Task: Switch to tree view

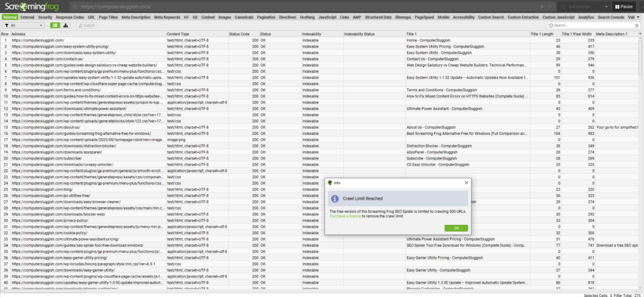Action: click(x=65, y=26)
